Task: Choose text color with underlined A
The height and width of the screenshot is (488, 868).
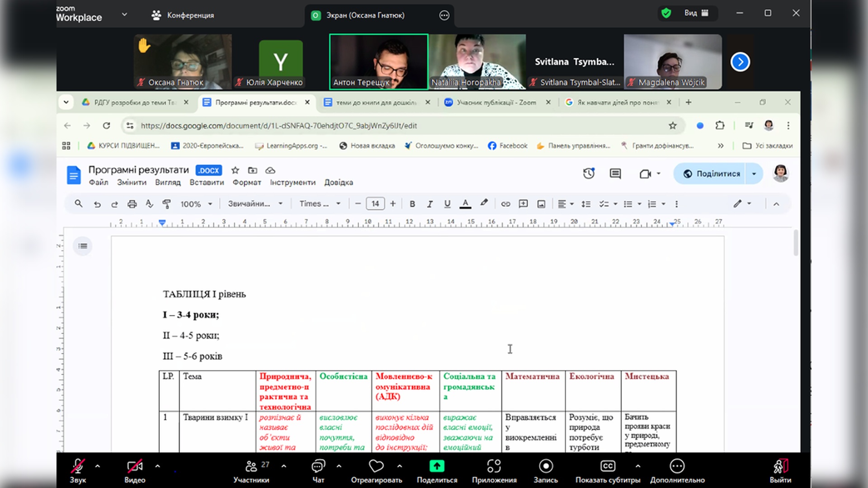Action: pos(465,204)
